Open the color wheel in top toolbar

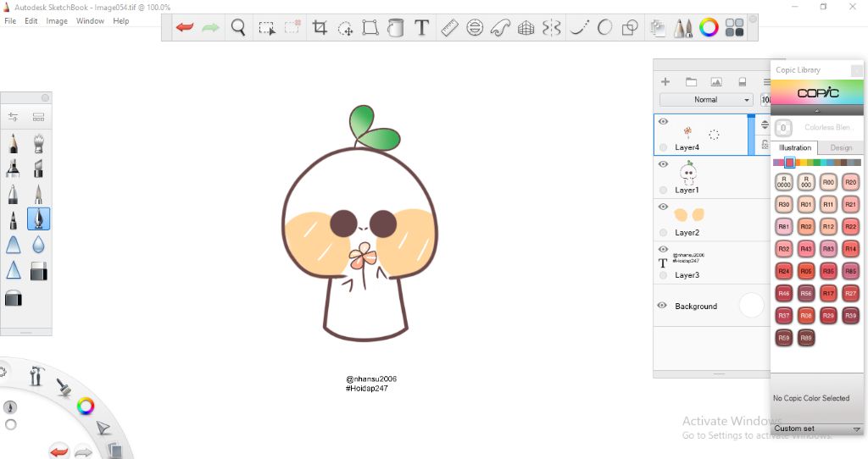709,28
